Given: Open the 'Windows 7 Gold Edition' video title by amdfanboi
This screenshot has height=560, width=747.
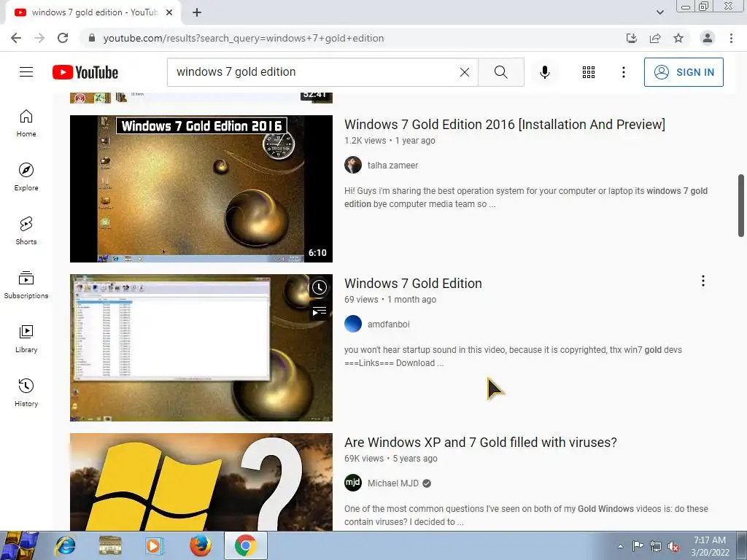Looking at the screenshot, I should 413,284.
